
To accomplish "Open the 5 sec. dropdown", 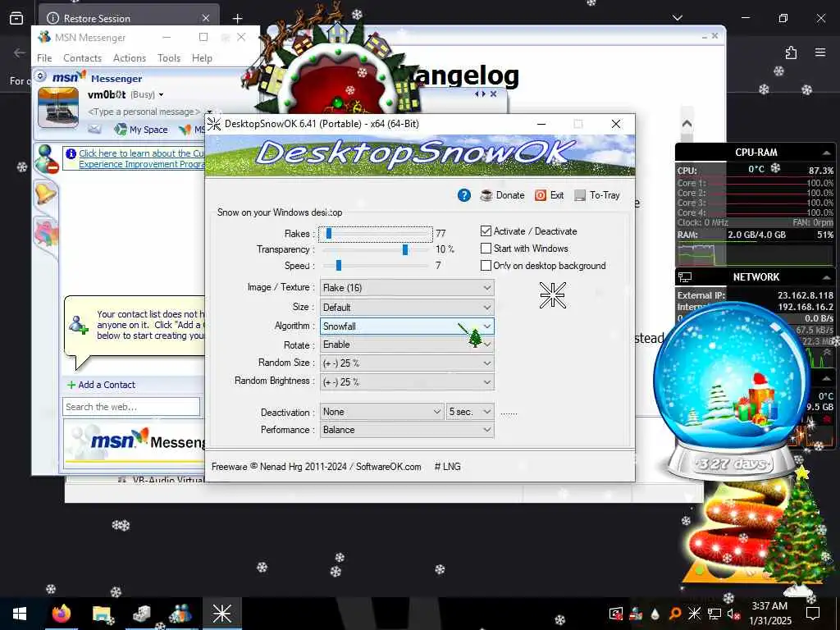I will (470, 412).
